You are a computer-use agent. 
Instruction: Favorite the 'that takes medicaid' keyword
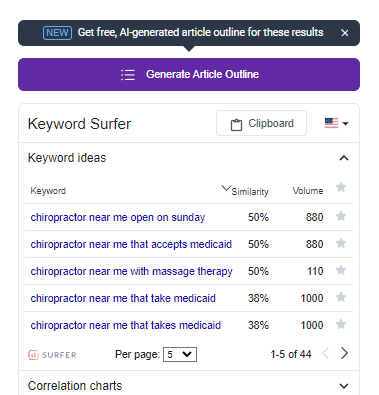[x=341, y=324]
